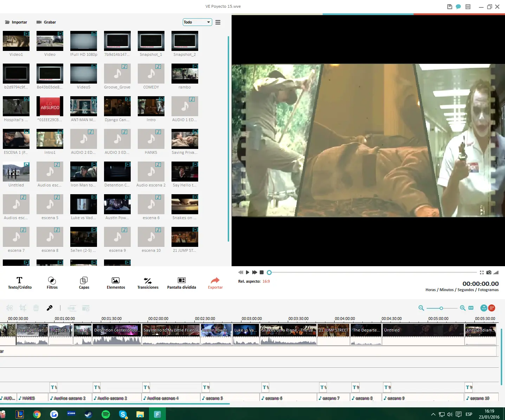This screenshot has width=505, height=420.
Task: Click the Exportar button
Action: coord(215,283)
